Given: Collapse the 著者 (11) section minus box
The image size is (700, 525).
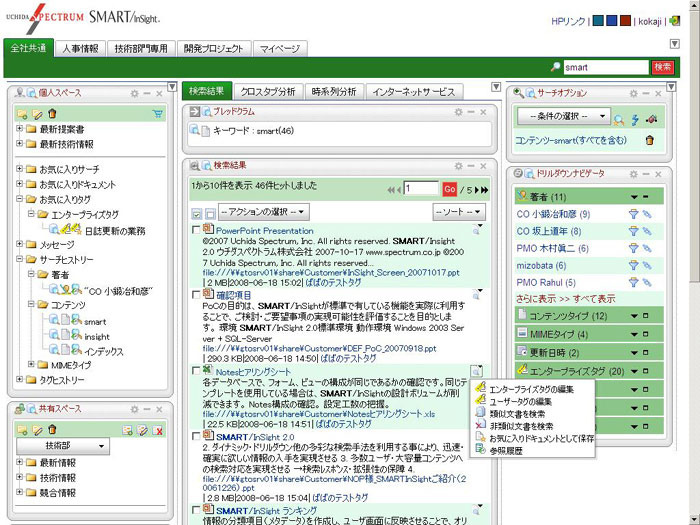Looking at the screenshot, I should (646, 196).
